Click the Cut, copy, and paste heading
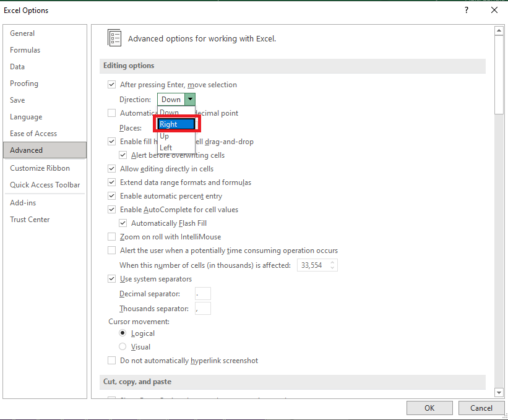This screenshot has height=420, width=508. 137,382
